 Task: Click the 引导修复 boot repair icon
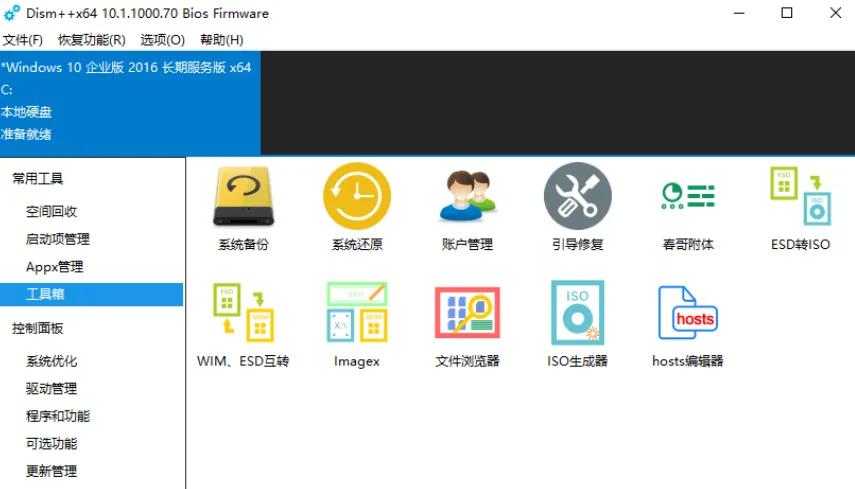tap(577, 197)
